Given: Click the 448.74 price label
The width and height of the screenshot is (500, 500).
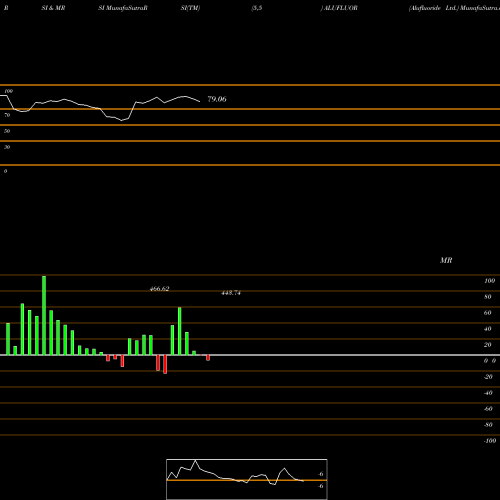Looking at the screenshot, I should tap(231, 293).
